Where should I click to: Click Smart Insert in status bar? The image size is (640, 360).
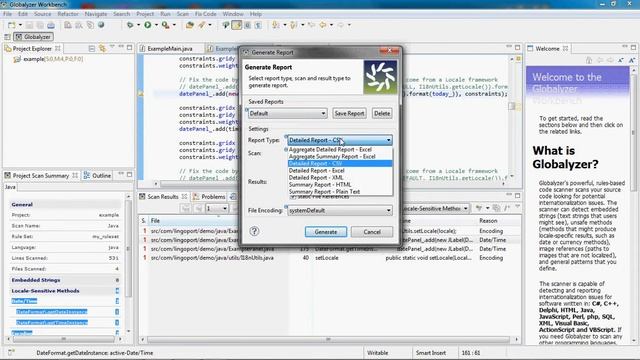pyautogui.click(x=430, y=353)
